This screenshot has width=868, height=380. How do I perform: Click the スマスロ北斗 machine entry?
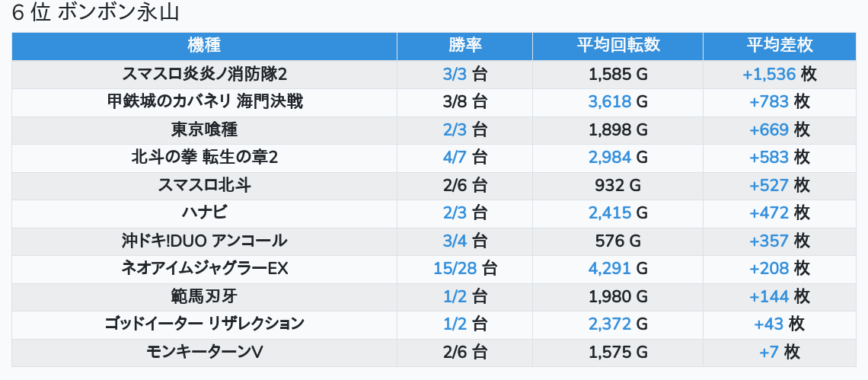(204, 185)
